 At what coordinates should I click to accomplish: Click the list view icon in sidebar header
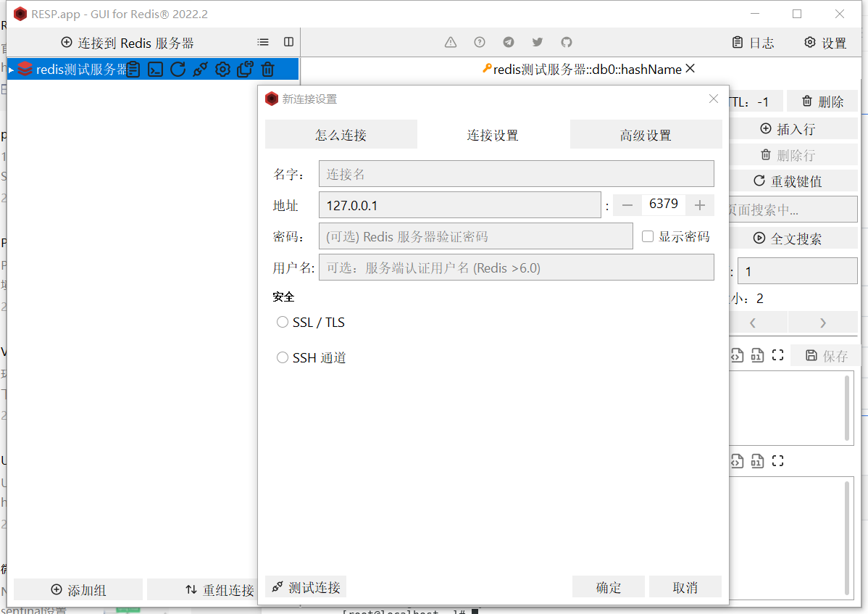263,42
